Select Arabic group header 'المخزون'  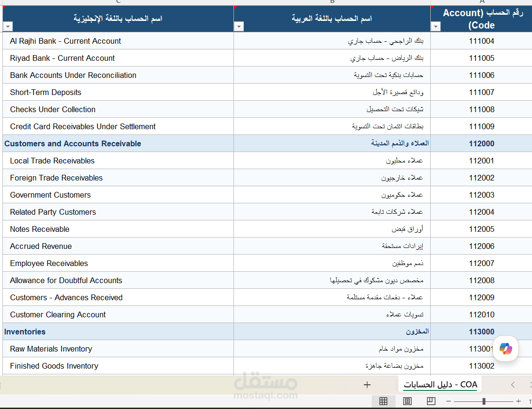pyautogui.click(x=332, y=332)
